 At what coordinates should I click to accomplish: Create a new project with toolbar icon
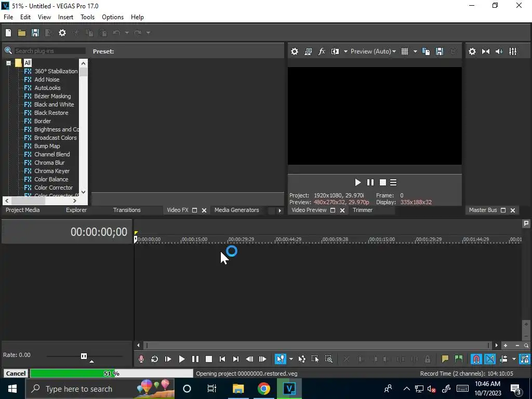[x=8, y=33]
